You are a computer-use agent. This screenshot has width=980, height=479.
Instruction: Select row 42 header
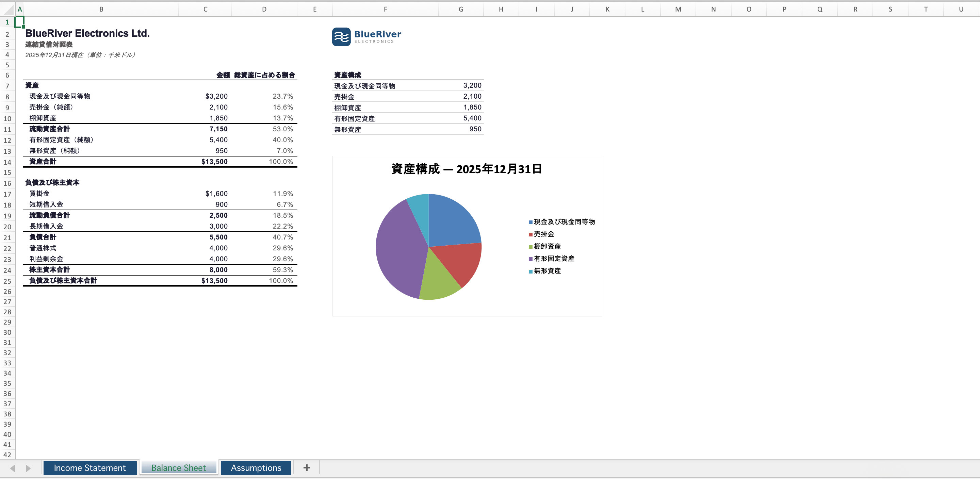click(x=7, y=455)
